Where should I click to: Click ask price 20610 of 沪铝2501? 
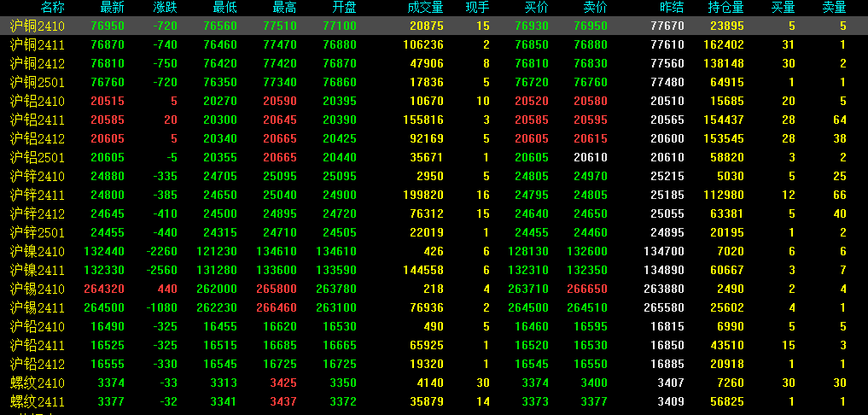(590, 158)
